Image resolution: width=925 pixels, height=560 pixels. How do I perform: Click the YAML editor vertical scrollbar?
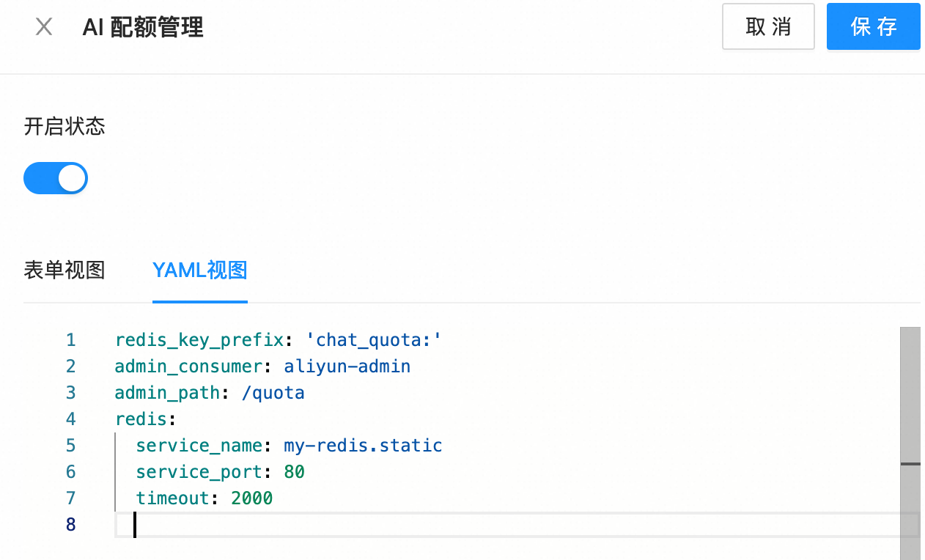[x=910, y=396]
